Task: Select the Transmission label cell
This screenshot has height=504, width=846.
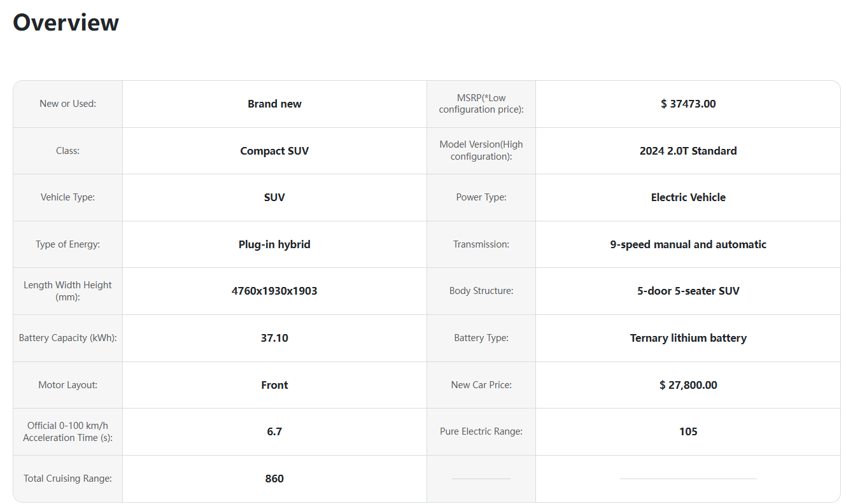Action: pyautogui.click(x=481, y=244)
